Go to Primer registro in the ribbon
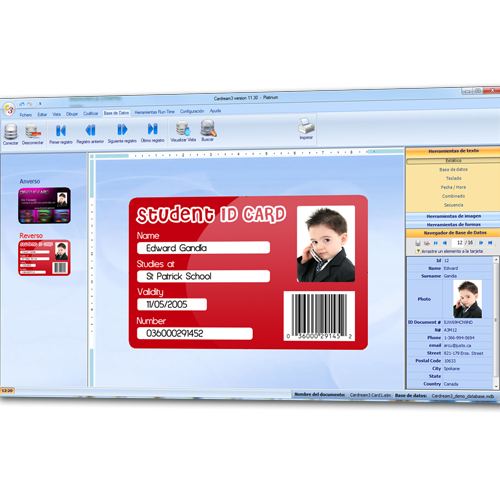Viewport: 500px width, 500px height. (x=61, y=134)
